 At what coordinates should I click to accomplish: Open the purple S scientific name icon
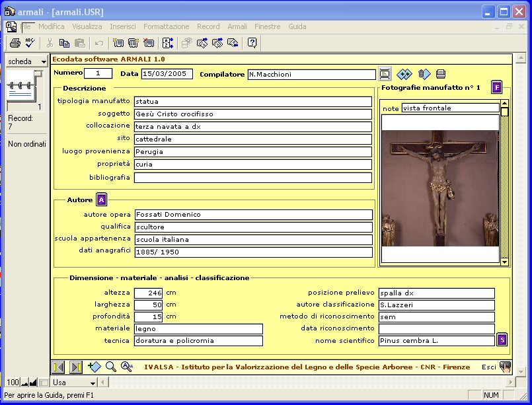point(502,339)
